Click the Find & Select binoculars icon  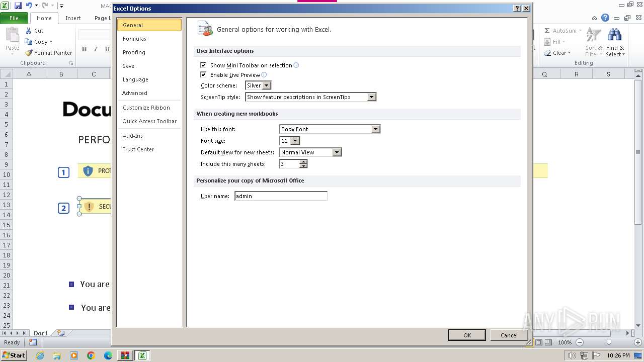pos(614,35)
